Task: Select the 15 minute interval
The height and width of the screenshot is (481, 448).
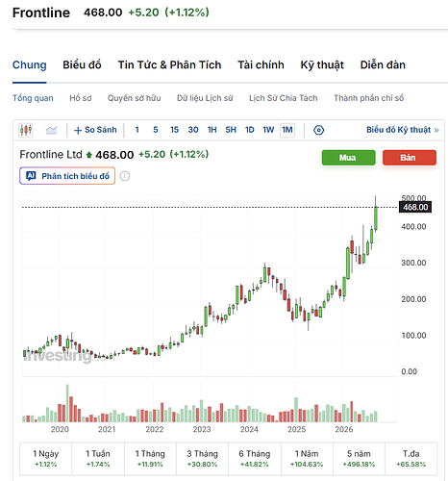Action: (174, 130)
